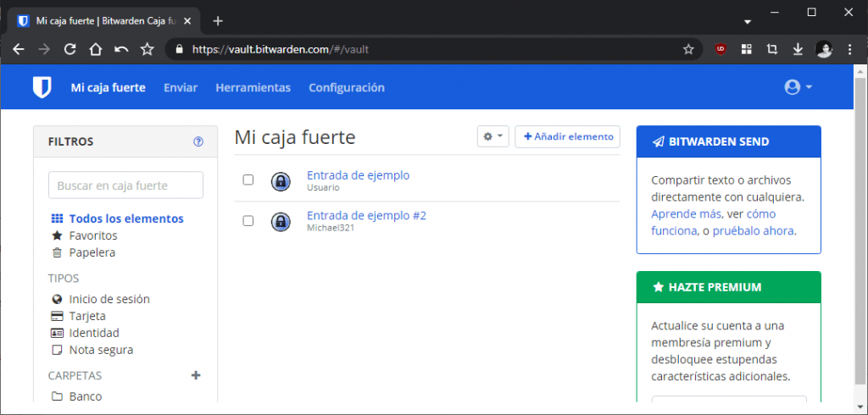Open the vault options gear dropdown
868x415 pixels.
click(x=493, y=136)
